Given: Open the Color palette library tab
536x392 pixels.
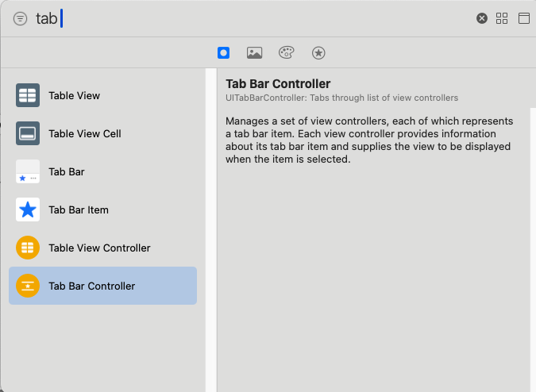Looking at the screenshot, I should pos(286,52).
